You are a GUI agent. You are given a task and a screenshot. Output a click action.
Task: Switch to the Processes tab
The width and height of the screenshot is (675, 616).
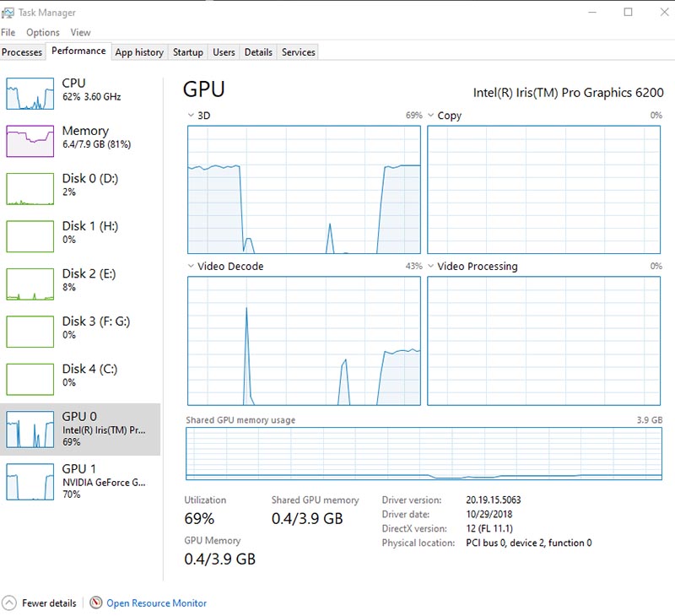click(x=22, y=52)
